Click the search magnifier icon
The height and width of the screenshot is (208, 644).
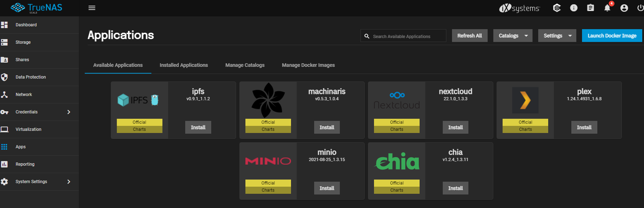click(x=367, y=36)
